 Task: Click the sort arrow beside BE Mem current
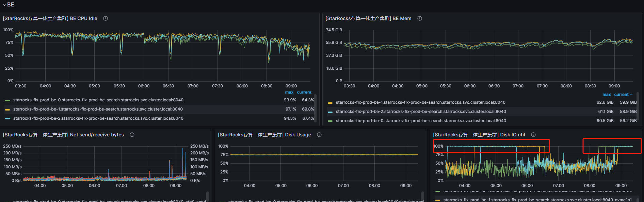(631, 95)
